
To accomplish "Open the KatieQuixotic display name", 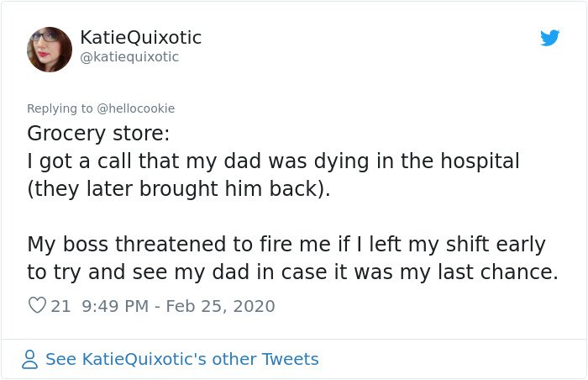I will [x=140, y=38].
